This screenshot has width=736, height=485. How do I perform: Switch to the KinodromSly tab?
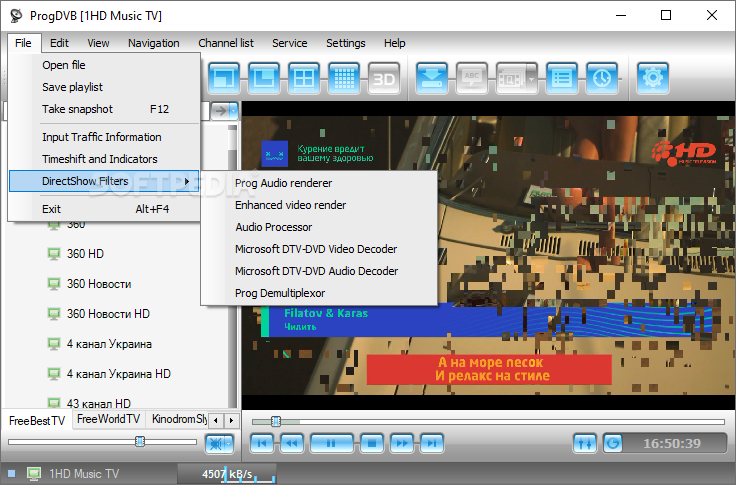[x=177, y=419]
